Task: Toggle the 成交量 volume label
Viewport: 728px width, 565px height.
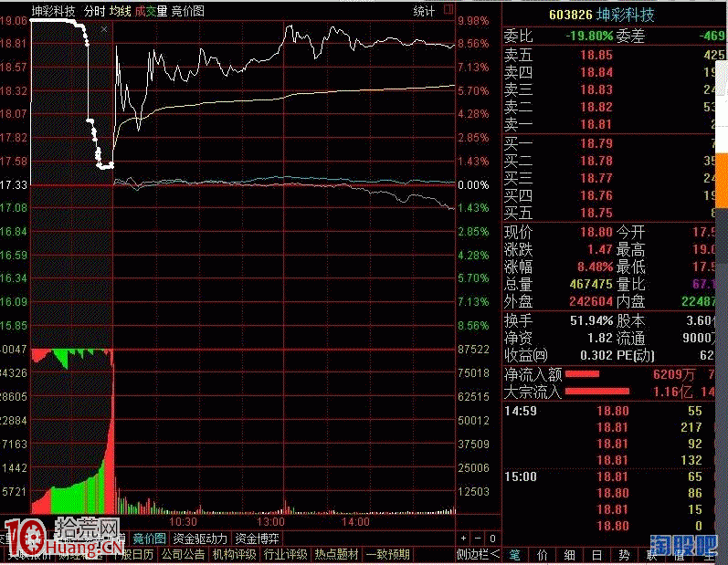Action: (151, 11)
